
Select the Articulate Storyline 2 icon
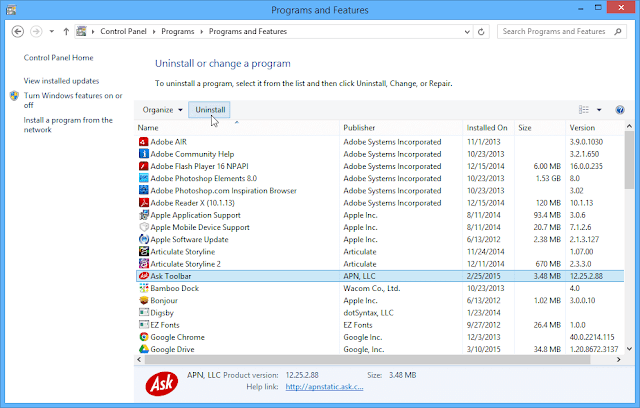coord(144,264)
